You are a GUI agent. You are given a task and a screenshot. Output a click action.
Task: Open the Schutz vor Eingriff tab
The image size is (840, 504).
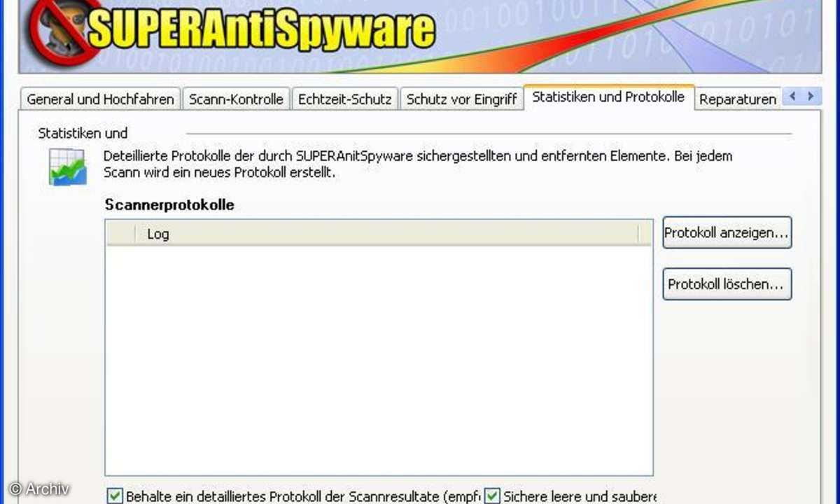(x=461, y=99)
